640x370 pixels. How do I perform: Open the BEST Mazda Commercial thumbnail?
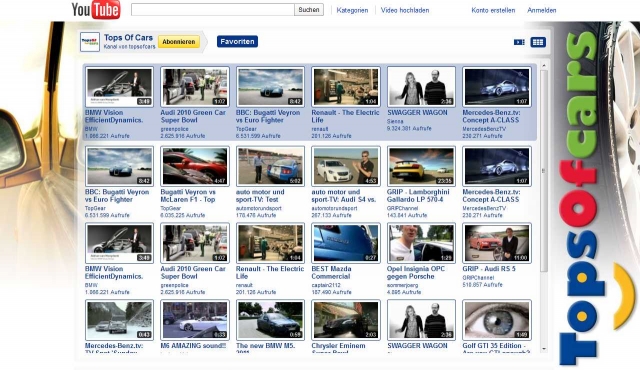coord(346,243)
